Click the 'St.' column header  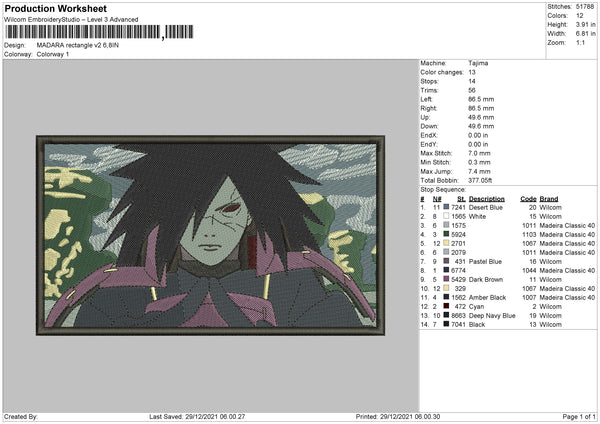461,199
